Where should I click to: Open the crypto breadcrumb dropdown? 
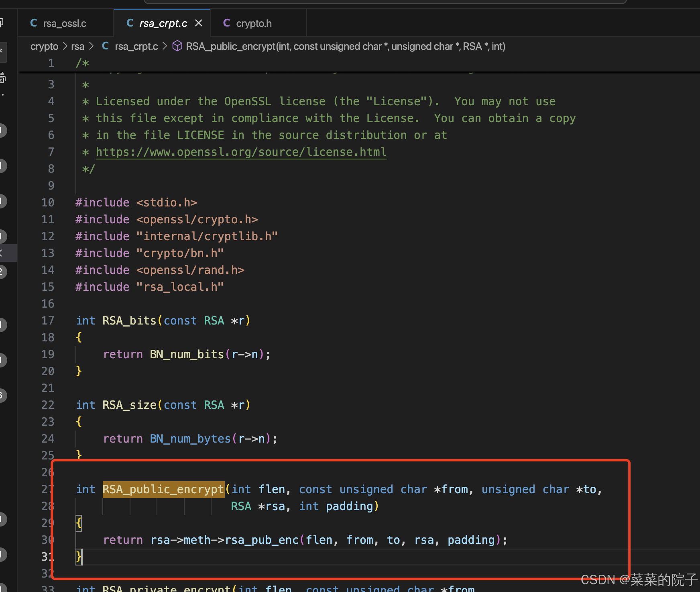44,46
